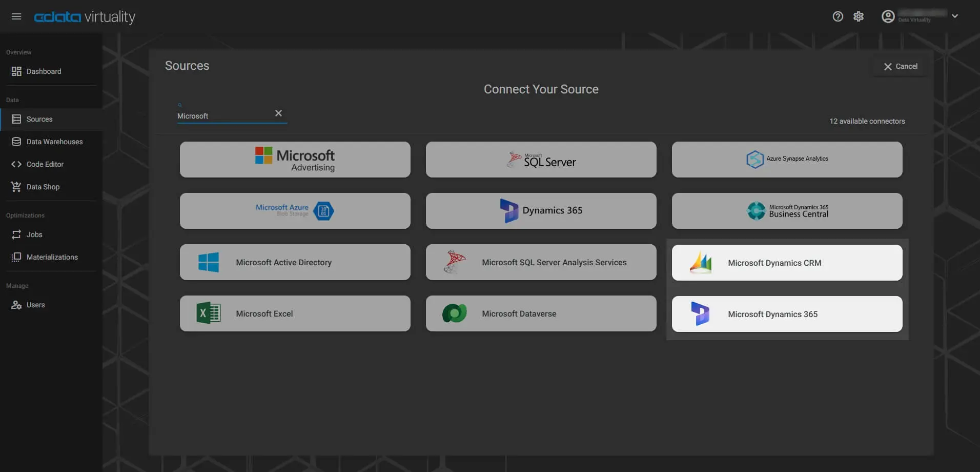
Task: Click the help question mark icon
Action: pos(838,16)
